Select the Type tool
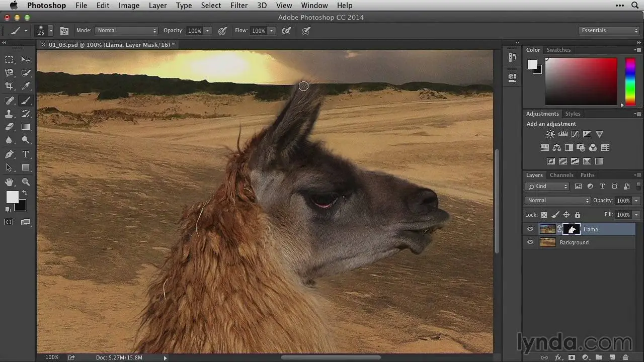This screenshot has height=362, width=644. point(26,154)
